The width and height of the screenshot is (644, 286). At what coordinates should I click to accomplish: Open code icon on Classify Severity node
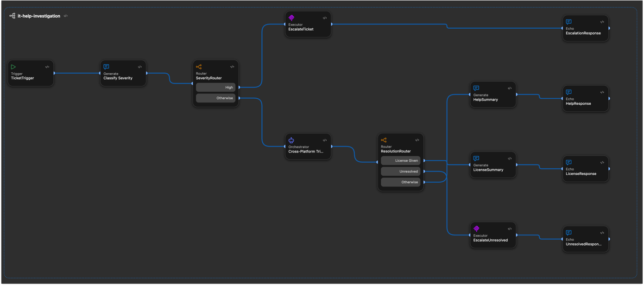tap(140, 67)
